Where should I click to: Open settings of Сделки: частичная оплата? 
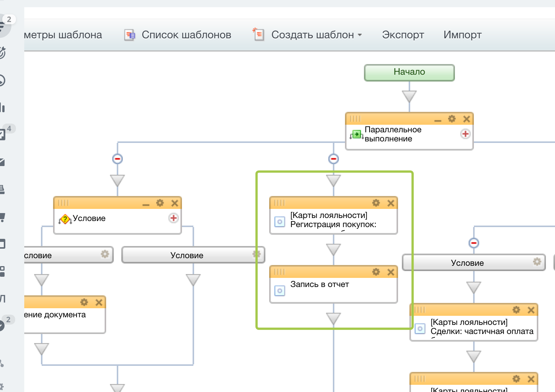516,310
